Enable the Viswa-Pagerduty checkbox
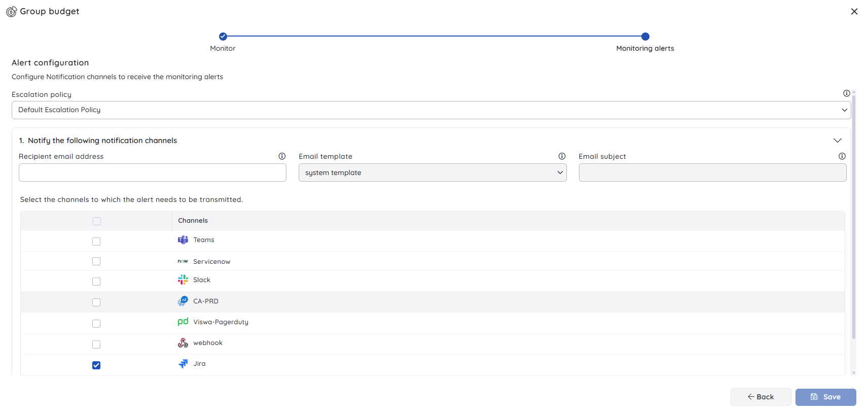 (x=96, y=324)
